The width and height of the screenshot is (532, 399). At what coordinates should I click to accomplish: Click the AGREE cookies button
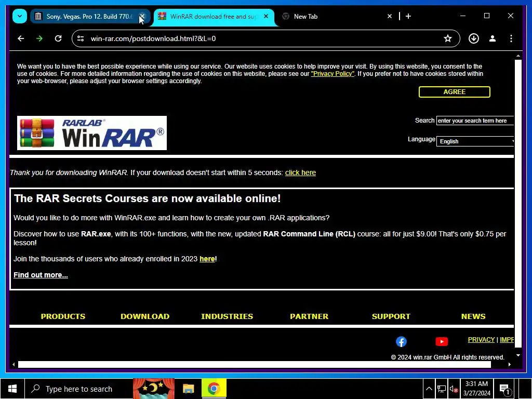point(454,92)
